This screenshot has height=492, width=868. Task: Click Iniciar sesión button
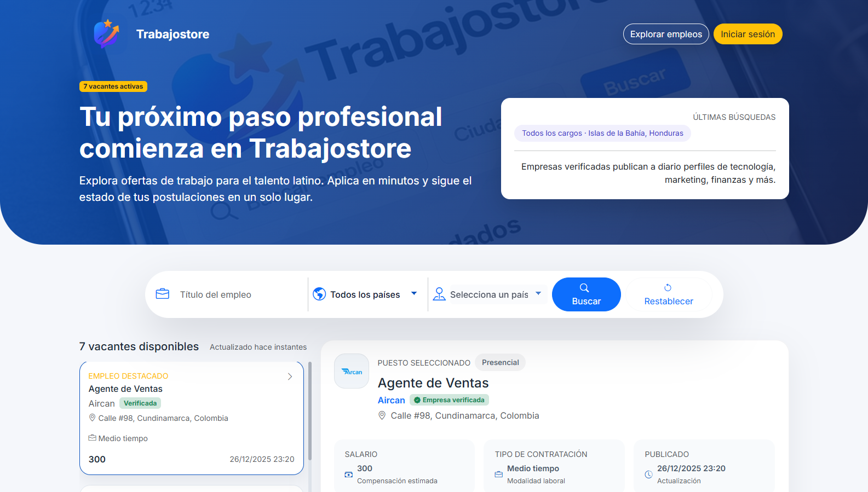(x=748, y=34)
